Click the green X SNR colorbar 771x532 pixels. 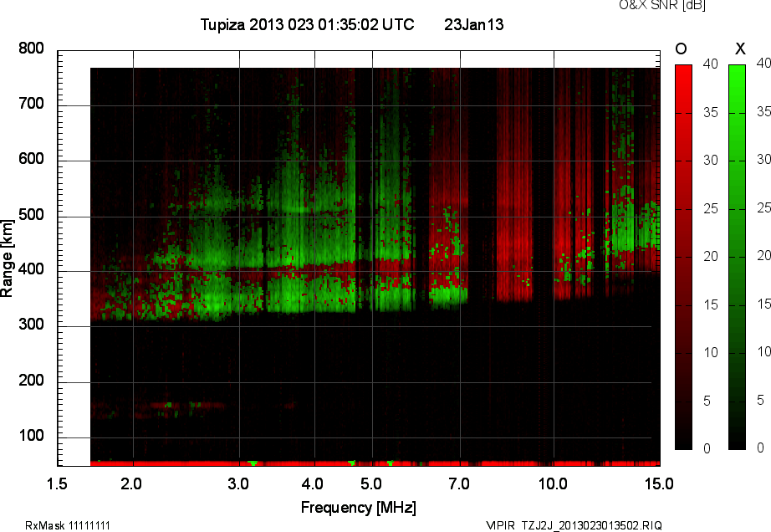tap(737, 256)
